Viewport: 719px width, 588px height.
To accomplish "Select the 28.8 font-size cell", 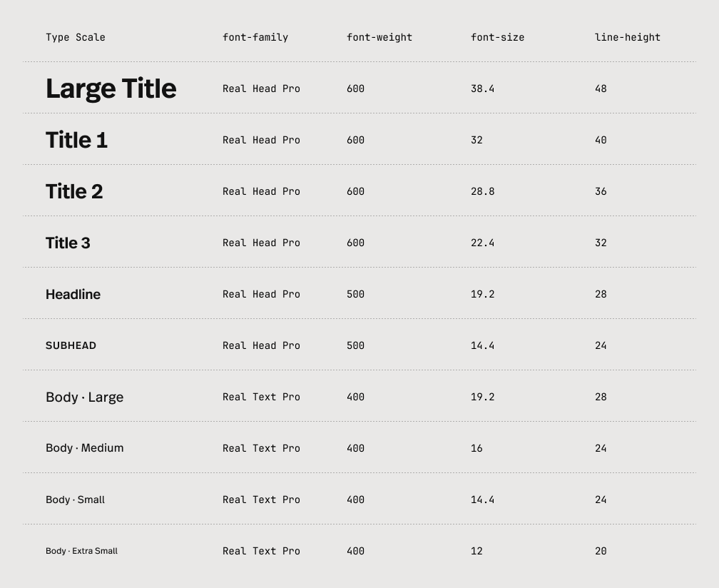I will 482,191.
